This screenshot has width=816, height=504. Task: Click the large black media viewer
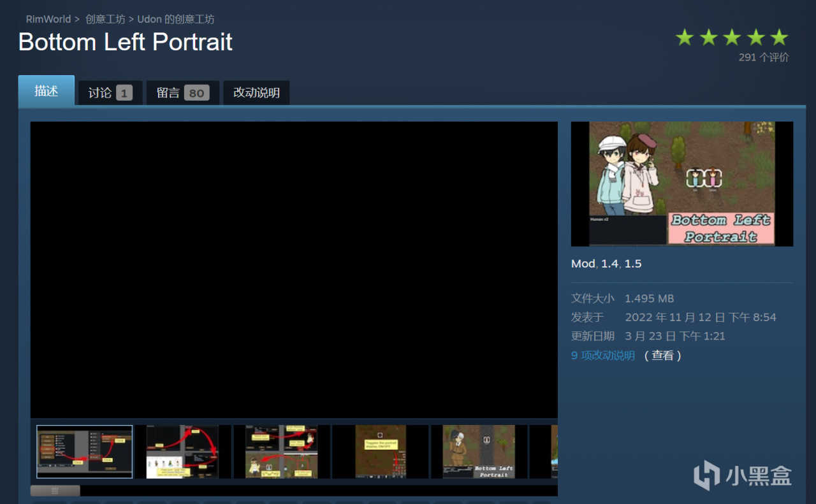(x=294, y=270)
